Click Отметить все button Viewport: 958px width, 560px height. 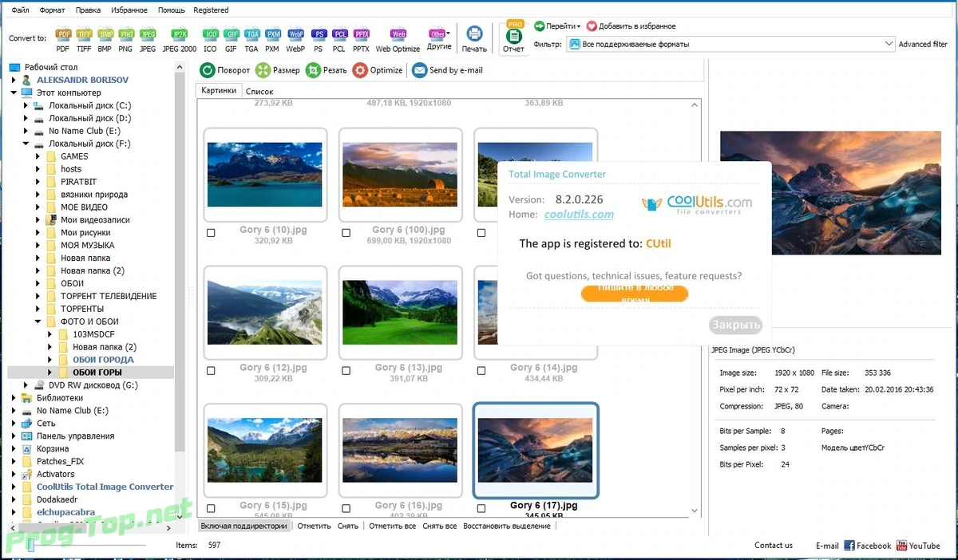(393, 526)
